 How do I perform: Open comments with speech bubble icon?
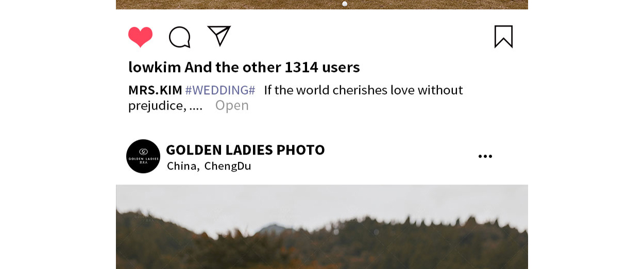pyautogui.click(x=180, y=37)
